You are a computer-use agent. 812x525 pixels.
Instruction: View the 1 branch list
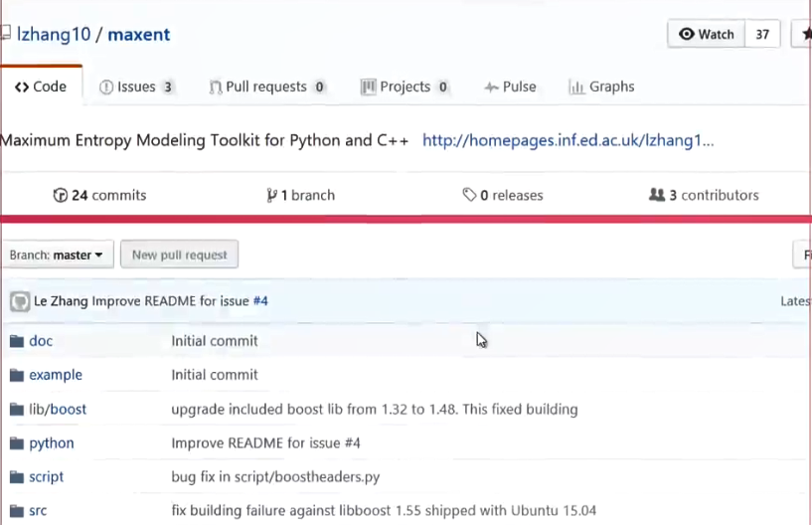(x=300, y=196)
